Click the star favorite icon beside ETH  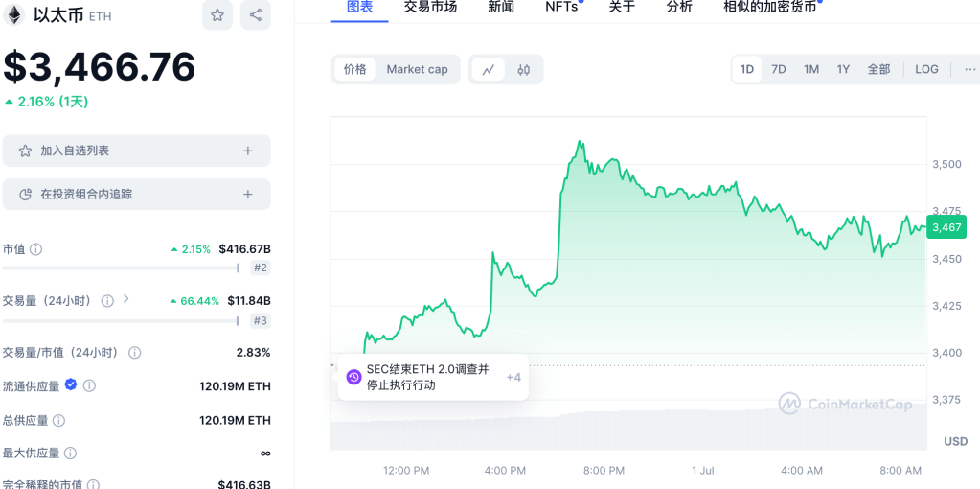[217, 15]
